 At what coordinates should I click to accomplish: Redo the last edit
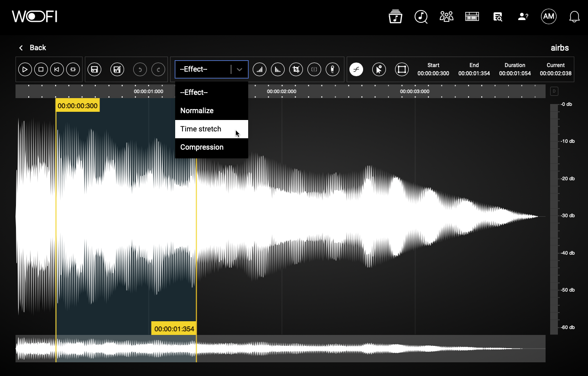click(x=158, y=69)
